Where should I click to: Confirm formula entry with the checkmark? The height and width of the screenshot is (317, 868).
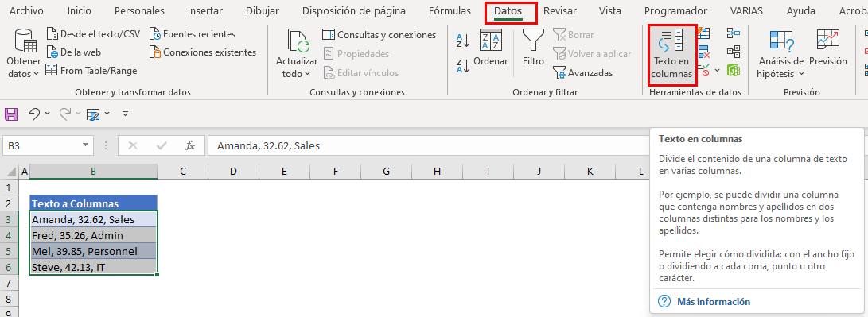(162, 145)
